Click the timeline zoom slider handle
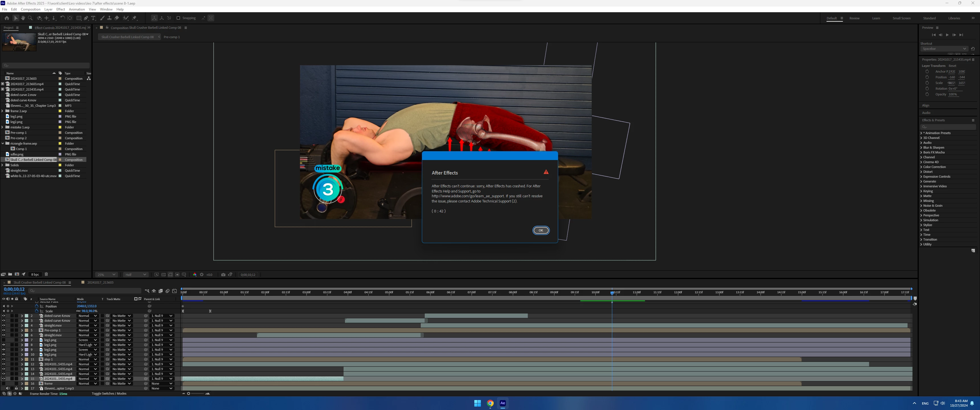980x410 pixels. click(188, 394)
